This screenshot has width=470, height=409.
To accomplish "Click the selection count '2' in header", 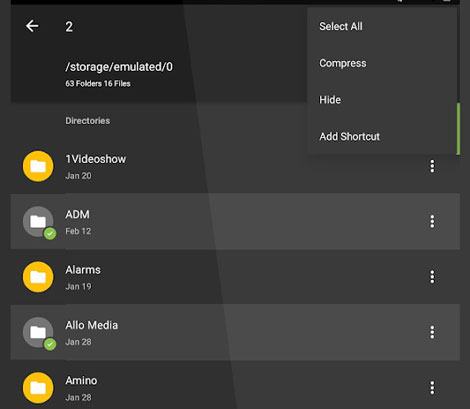I will (69, 27).
